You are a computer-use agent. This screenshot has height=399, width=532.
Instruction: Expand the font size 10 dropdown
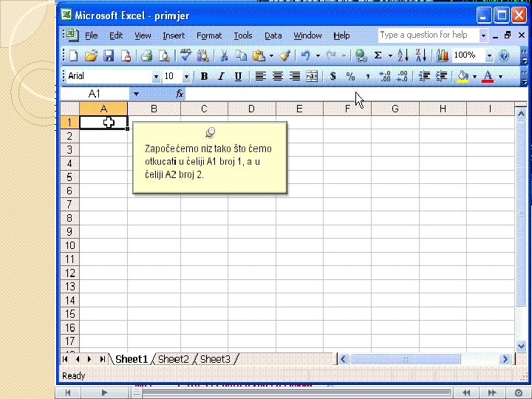pyautogui.click(x=186, y=77)
